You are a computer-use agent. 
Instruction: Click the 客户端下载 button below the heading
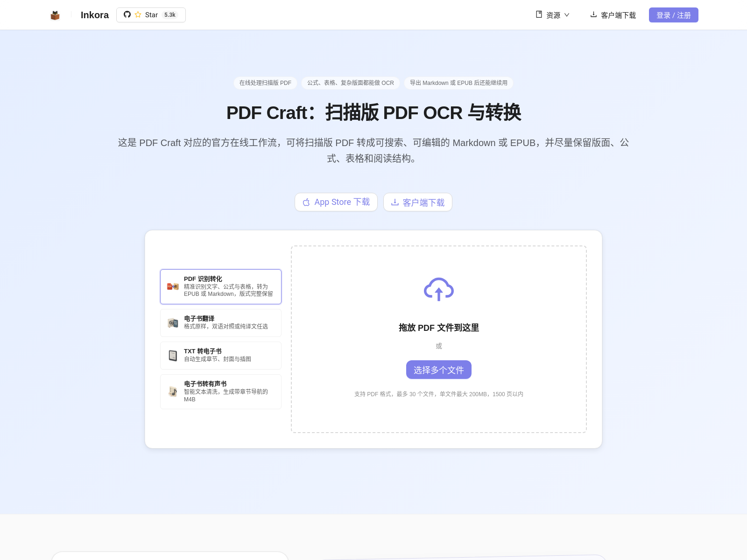(x=418, y=202)
